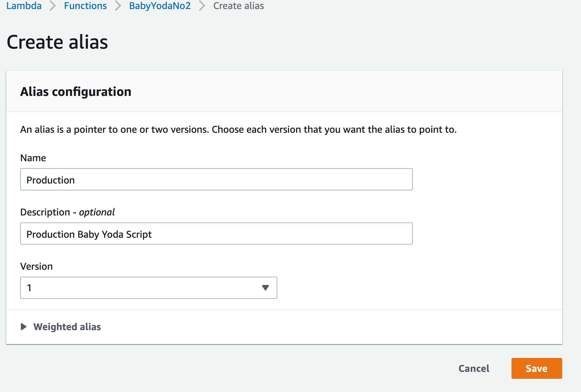Screen dimensions: 581x392
Task: Cancel alias creation
Action: click(x=474, y=368)
